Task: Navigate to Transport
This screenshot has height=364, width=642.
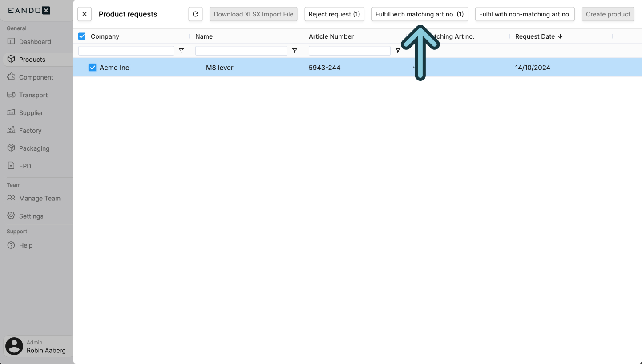Action: click(x=33, y=95)
